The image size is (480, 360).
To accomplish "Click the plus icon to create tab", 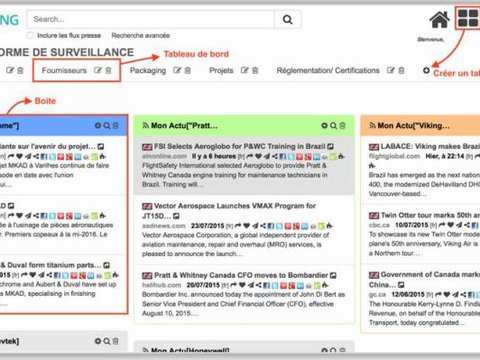I will pyautogui.click(x=426, y=70).
